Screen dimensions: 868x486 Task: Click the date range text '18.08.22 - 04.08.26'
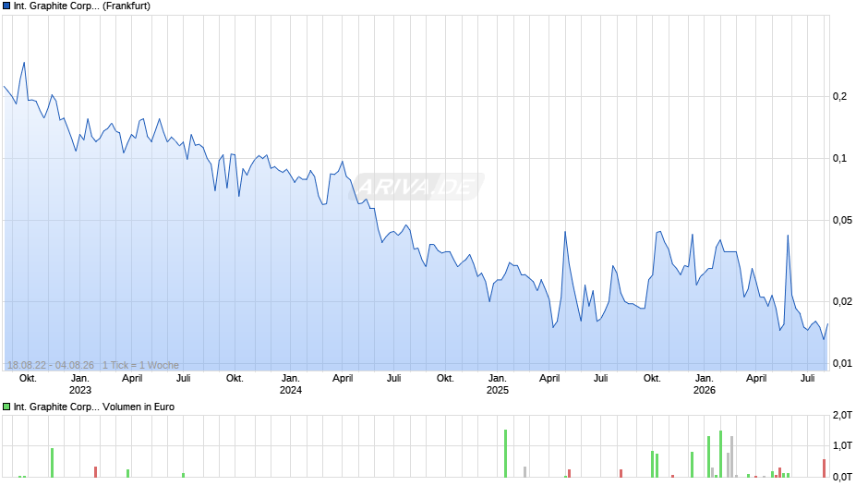click(x=51, y=365)
